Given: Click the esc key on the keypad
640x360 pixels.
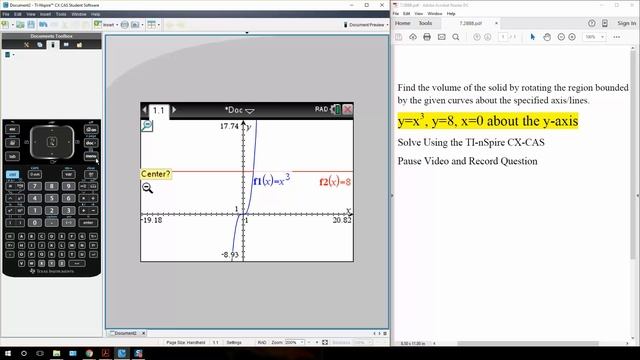Looking at the screenshot, I should coord(12,129).
